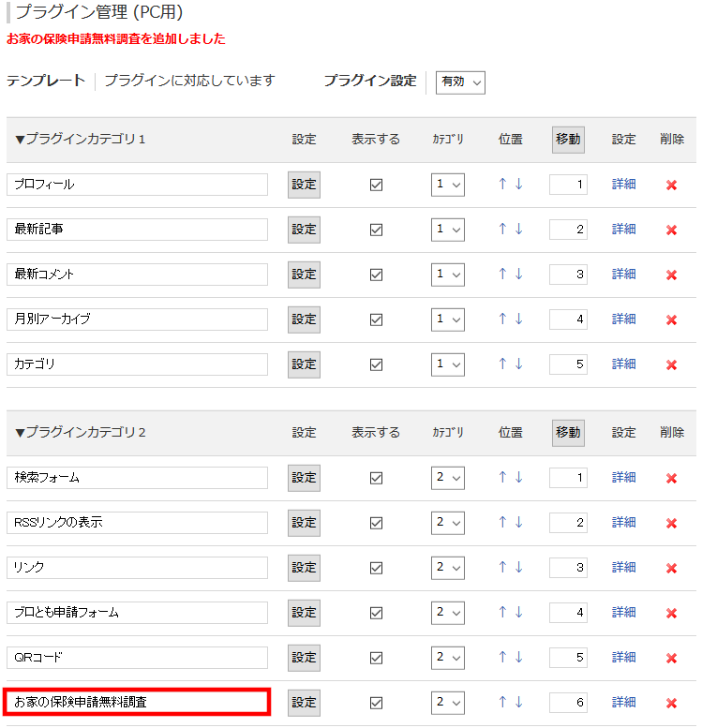Click the position number field for QRコード

point(568,659)
